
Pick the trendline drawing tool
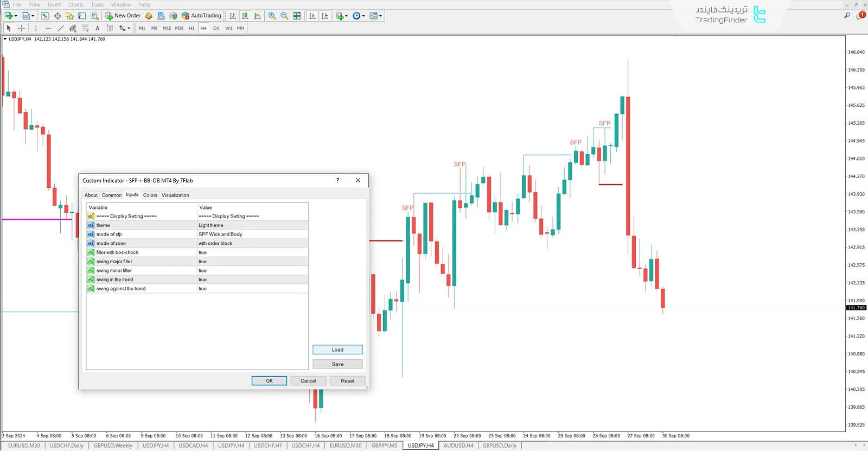[x=60, y=28]
